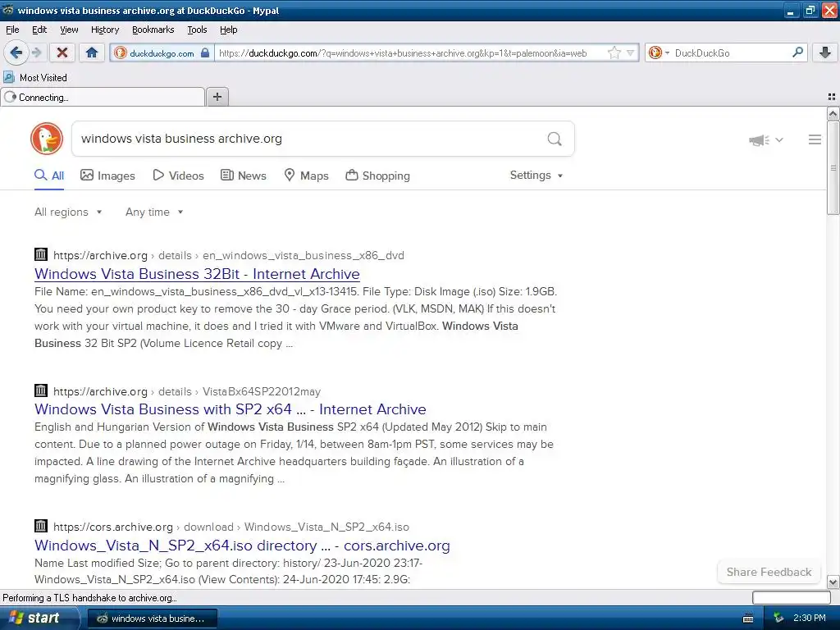The height and width of the screenshot is (630, 840).
Task: Click the Share Feedback button
Action: [x=769, y=572]
